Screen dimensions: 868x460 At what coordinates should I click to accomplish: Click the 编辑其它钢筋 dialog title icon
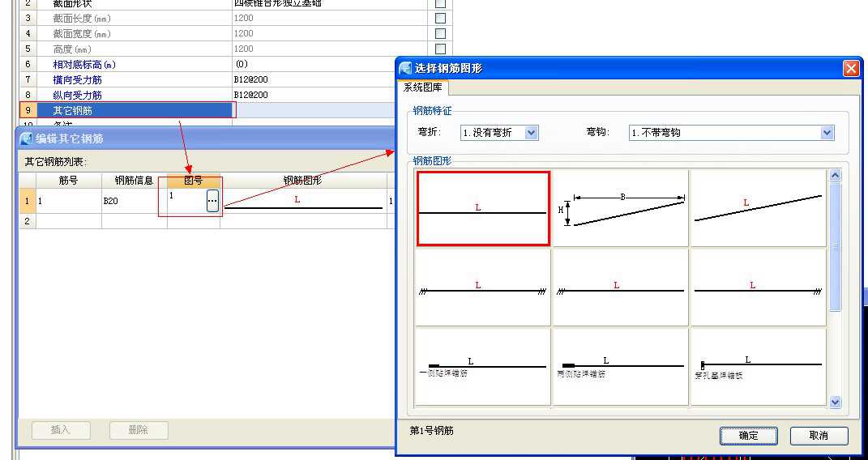pyautogui.click(x=26, y=138)
